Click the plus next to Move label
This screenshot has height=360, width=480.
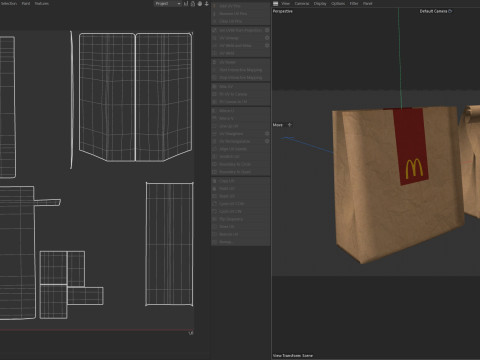click(x=289, y=125)
